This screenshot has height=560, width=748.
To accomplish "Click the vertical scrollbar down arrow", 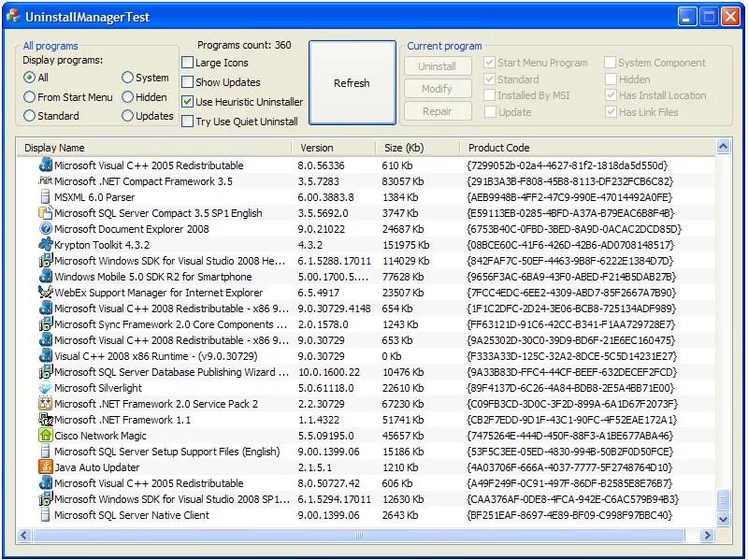I will (723, 519).
